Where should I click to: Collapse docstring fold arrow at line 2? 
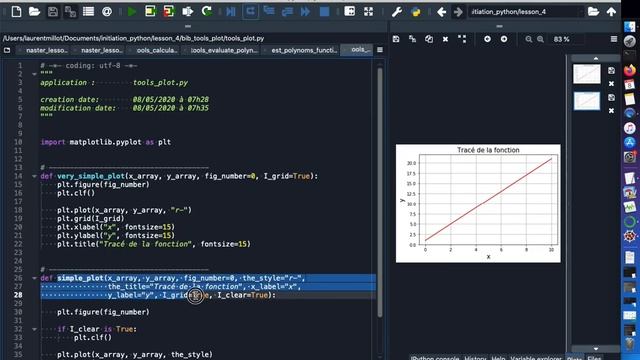coord(34,74)
